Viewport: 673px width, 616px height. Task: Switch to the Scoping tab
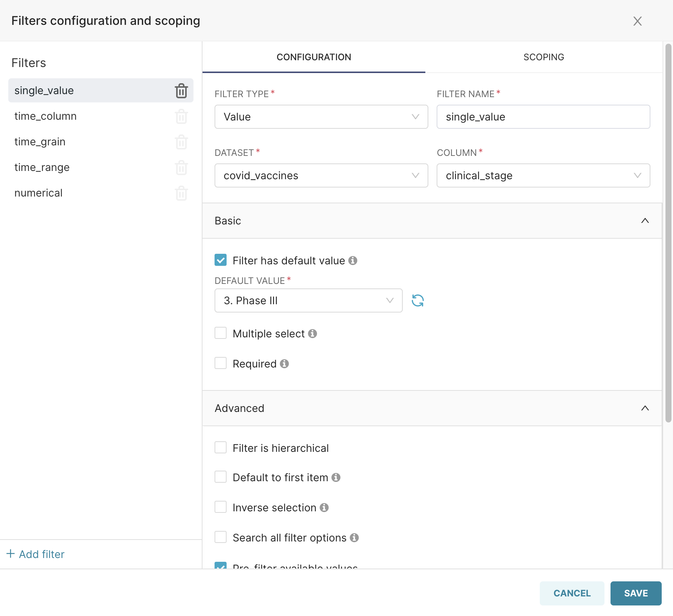point(544,57)
